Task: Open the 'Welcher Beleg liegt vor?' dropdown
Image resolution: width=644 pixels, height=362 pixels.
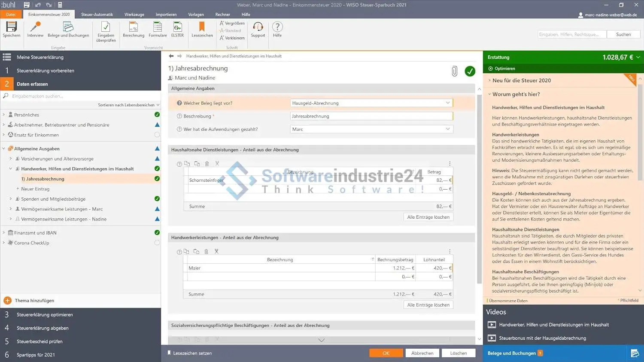Action: pyautogui.click(x=371, y=103)
